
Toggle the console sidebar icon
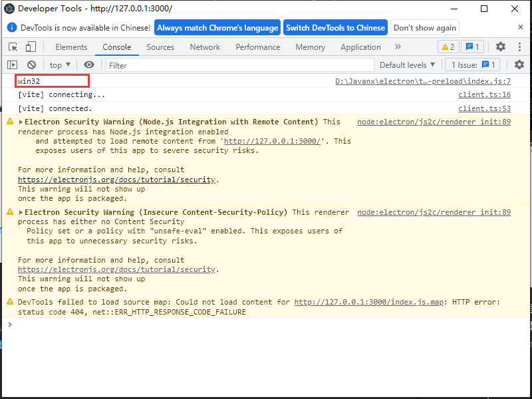click(x=13, y=65)
